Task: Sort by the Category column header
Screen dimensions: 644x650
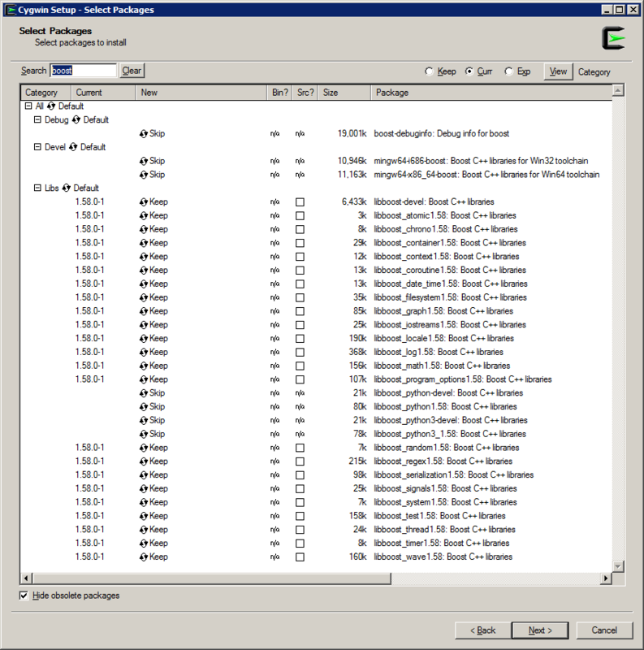Action: [x=46, y=93]
